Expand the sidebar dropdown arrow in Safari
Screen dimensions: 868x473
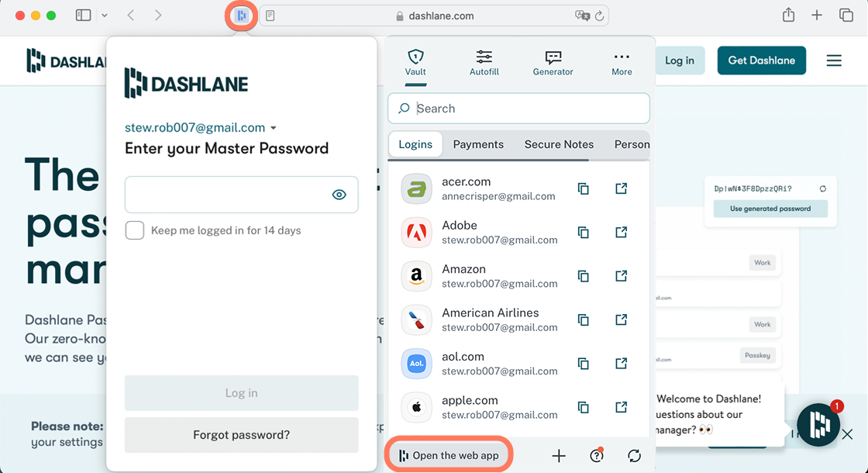pos(105,16)
